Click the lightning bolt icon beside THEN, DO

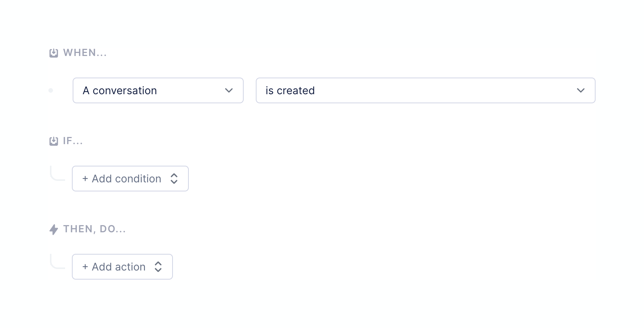point(54,229)
